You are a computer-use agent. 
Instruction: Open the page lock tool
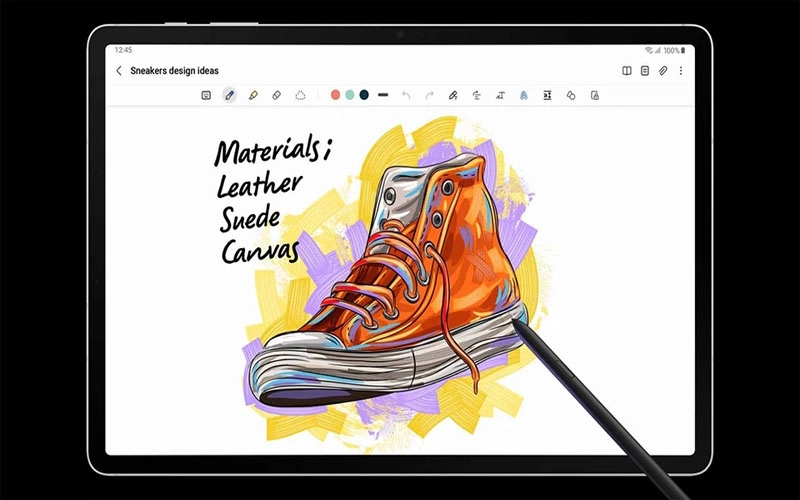click(594, 95)
